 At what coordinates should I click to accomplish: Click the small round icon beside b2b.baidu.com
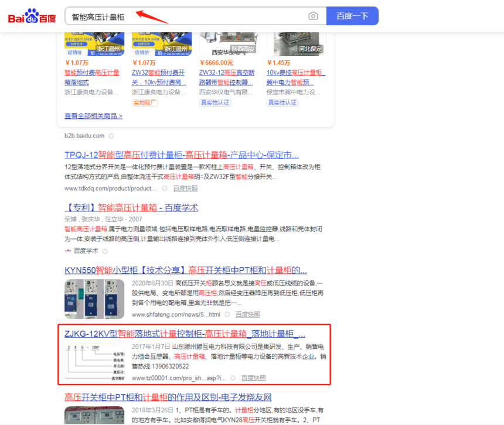point(111,136)
